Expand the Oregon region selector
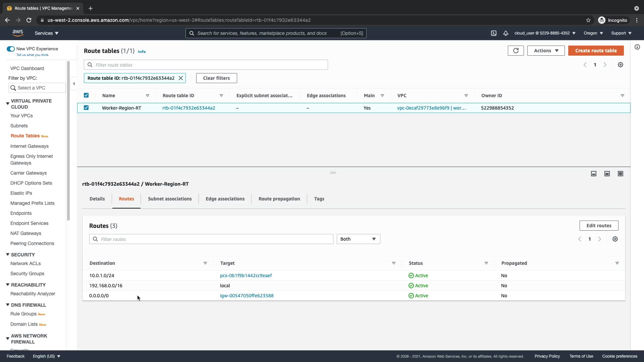644x362 pixels. pos(593,33)
